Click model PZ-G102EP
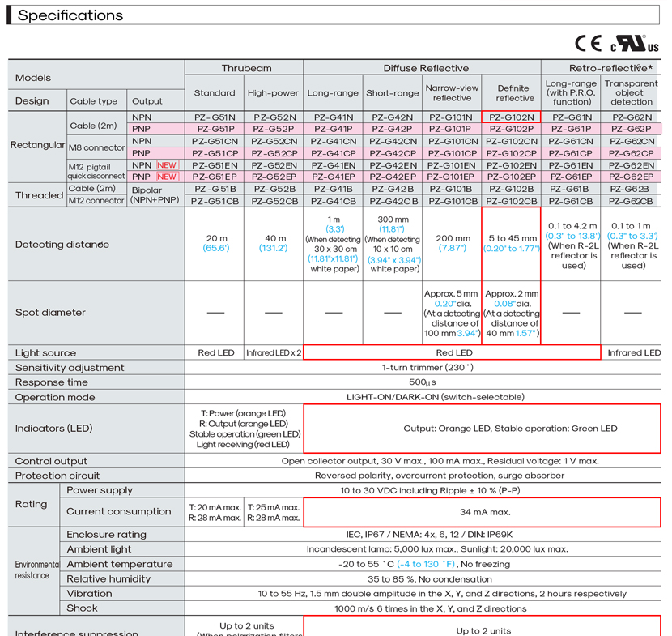672x636 pixels. [x=511, y=177]
